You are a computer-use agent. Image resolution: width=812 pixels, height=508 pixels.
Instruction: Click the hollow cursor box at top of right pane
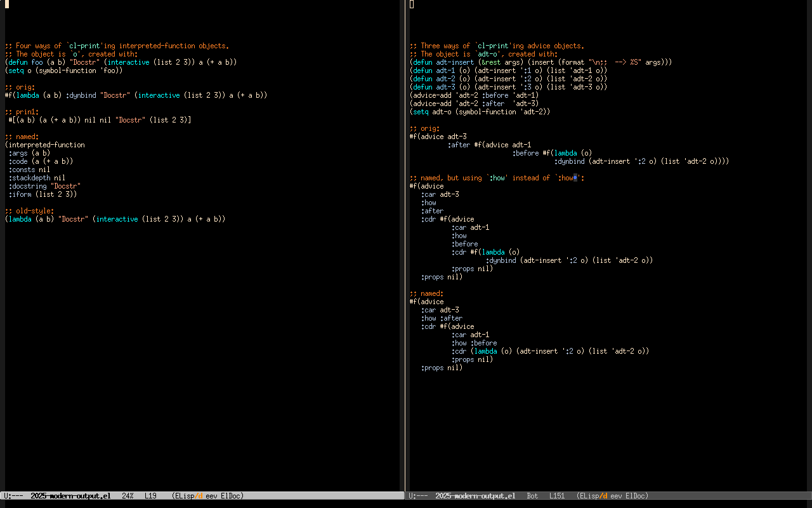tap(412, 4)
